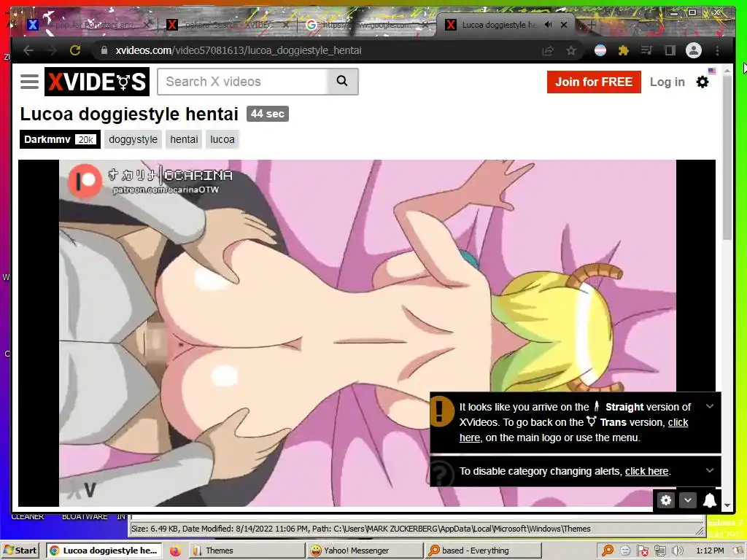Click the Log in link
Image resolution: width=747 pixels, height=560 pixels.
point(667,82)
